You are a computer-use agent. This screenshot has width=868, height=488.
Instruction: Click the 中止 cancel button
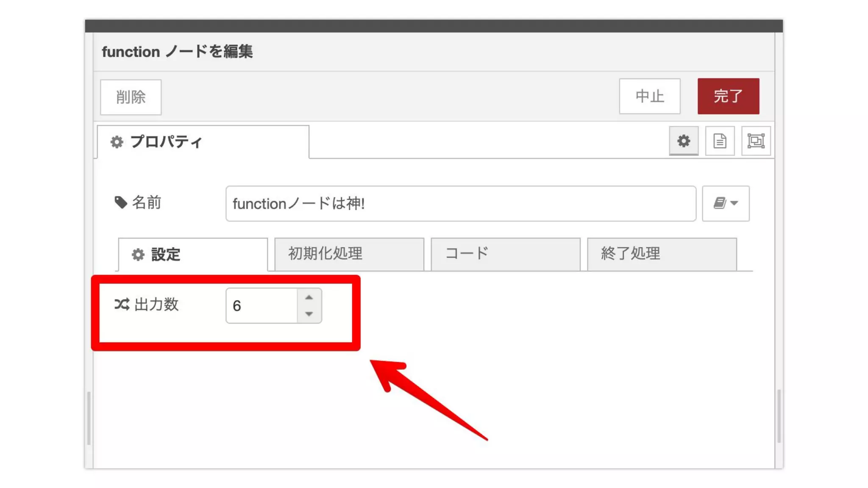tap(649, 96)
